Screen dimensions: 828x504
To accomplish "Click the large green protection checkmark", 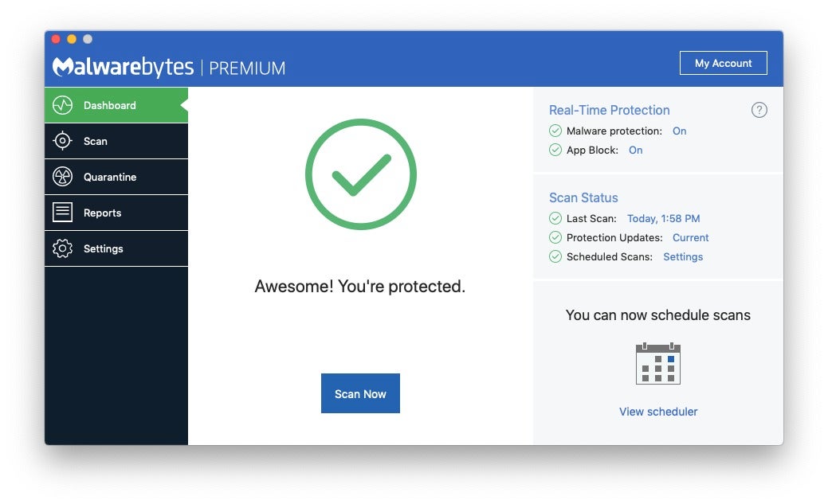I will (360, 174).
